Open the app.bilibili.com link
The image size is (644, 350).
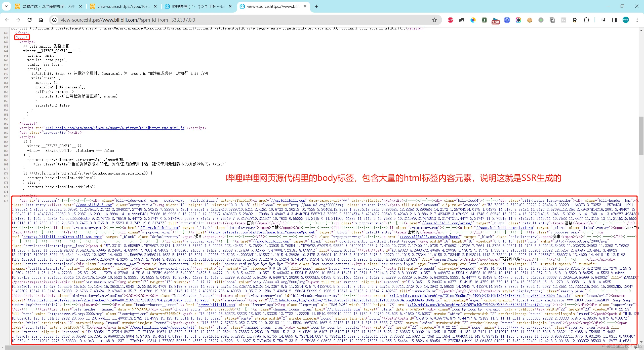(x=271, y=241)
